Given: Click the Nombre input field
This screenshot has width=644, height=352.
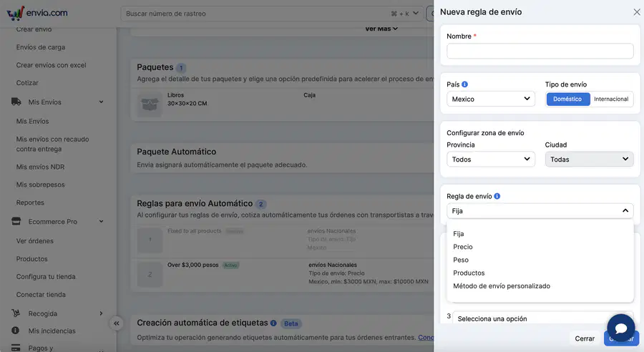Looking at the screenshot, I should point(540,52).
